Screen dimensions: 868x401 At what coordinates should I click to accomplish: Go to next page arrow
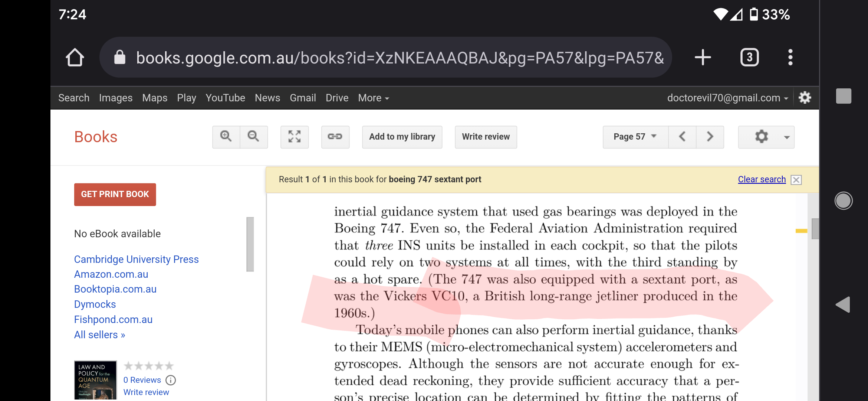tap(710, 137)
